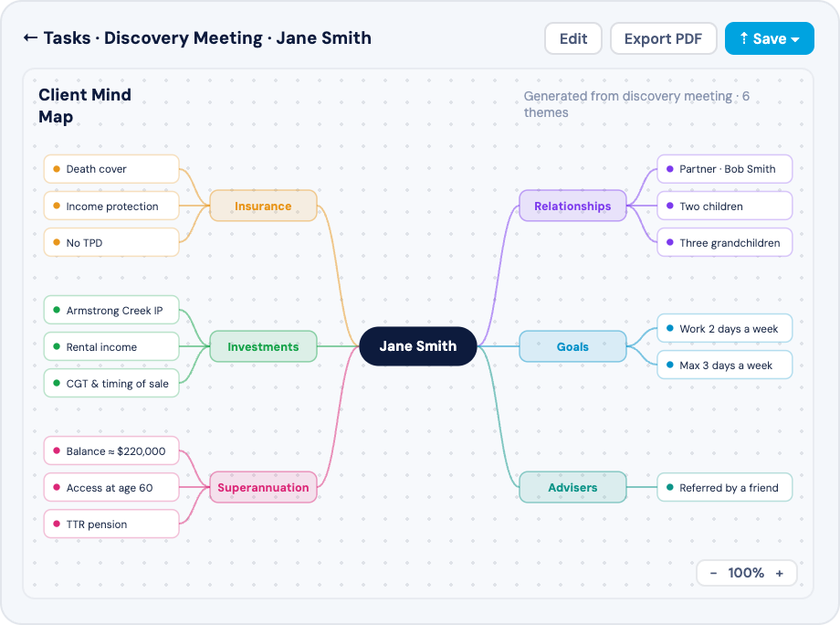Zoom in with the plus button
Image resolution: width=840 pixels, height=625 pixels.
[780, 573]
